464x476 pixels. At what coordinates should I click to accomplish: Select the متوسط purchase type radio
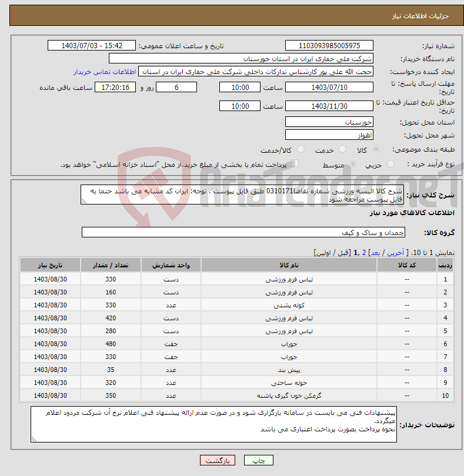pos(353,164)
